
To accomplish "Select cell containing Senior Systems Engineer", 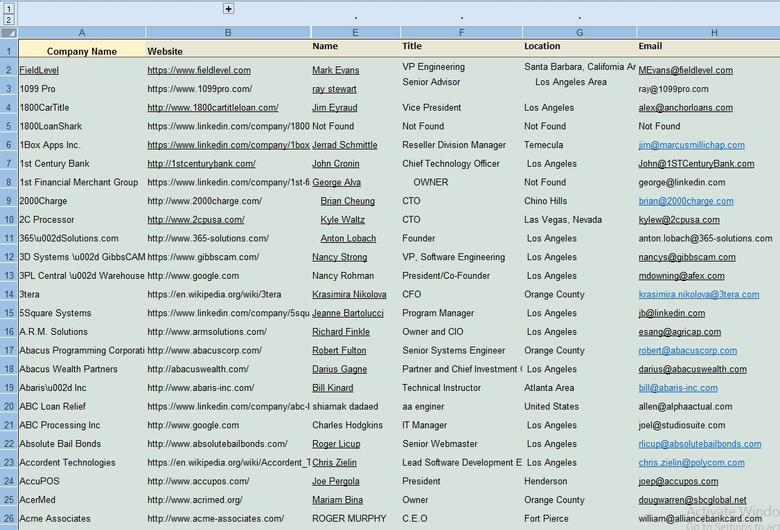I will click(461, 350).
